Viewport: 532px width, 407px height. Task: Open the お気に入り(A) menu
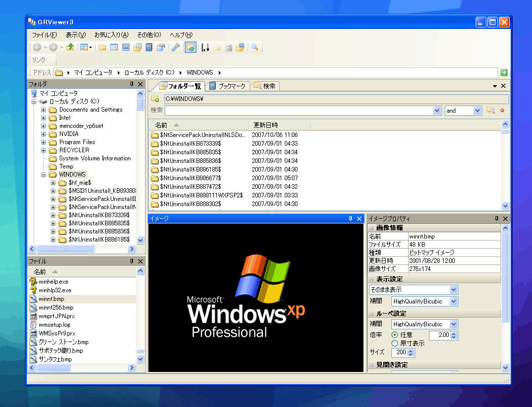[x=112, y=35]
